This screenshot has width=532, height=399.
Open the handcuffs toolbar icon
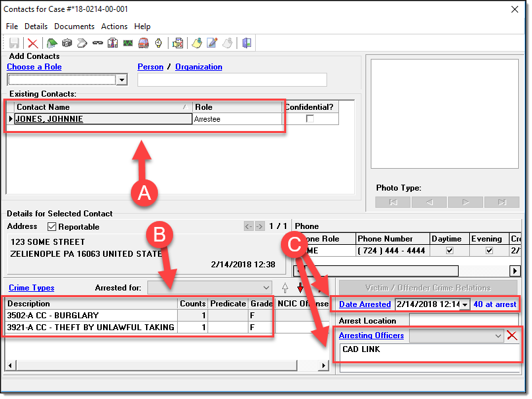[x=97, y=43]
